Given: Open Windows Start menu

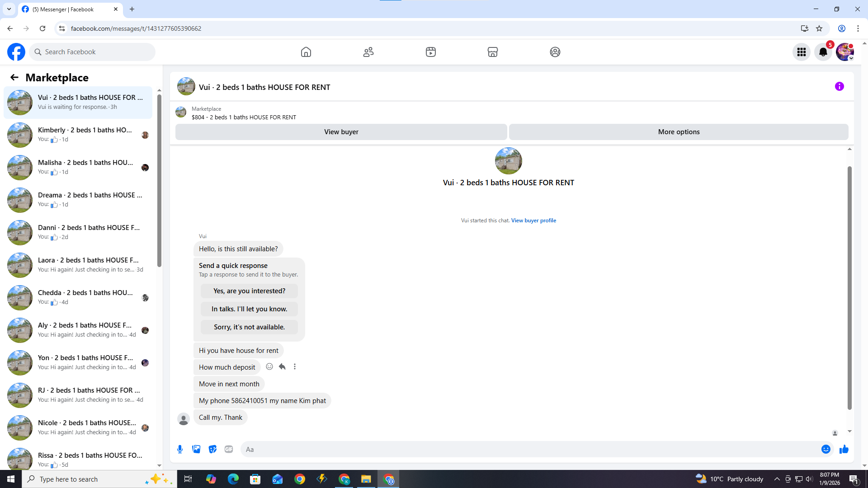Looking at the screenshot, I should [11, 479].
